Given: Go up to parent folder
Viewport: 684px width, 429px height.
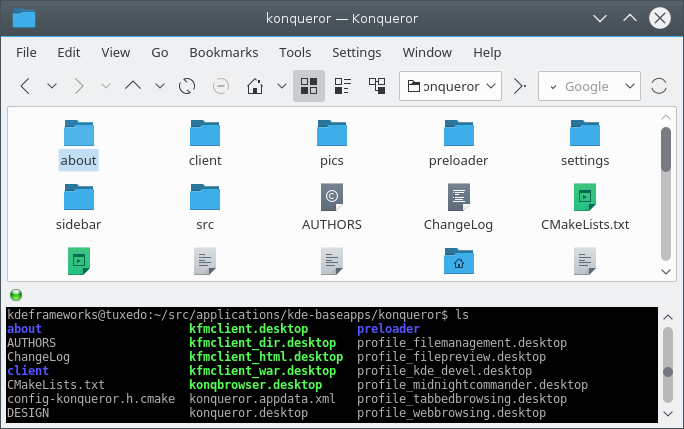Looking at the screenshot, I should point(133,87).
